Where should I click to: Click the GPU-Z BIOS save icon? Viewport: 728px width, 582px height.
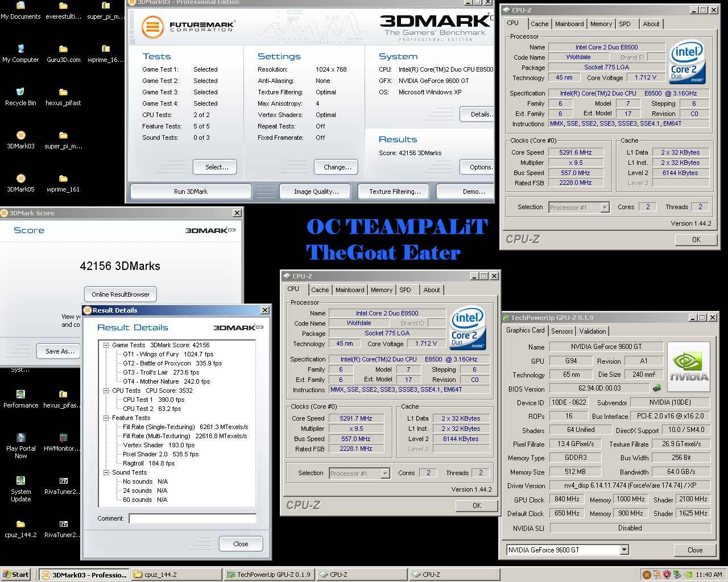tap(656, 388)
